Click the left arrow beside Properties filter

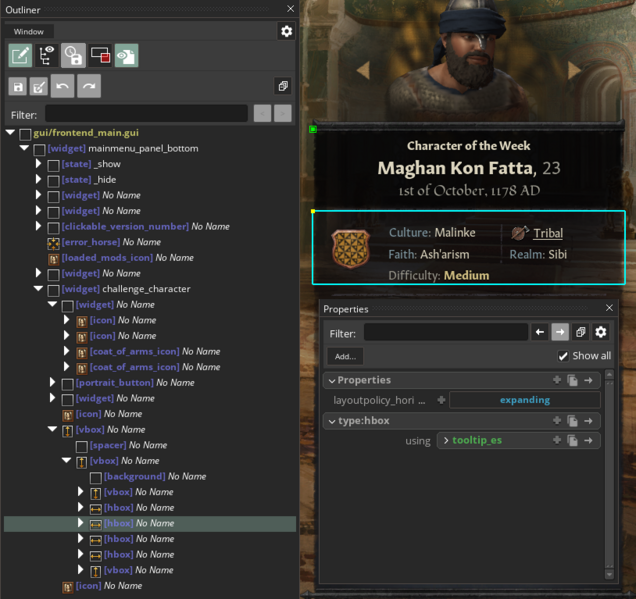[540, 332]
